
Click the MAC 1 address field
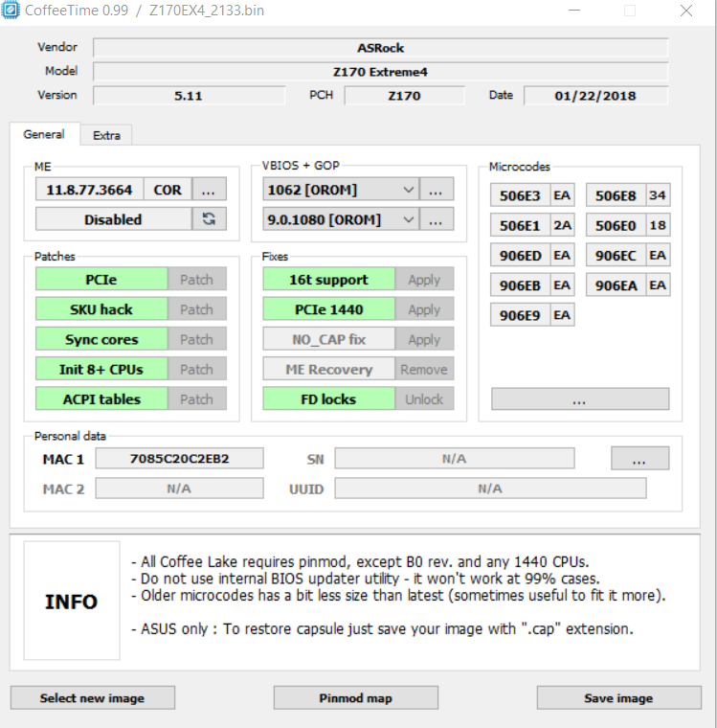pyautogui.click(x=180, y=458)
